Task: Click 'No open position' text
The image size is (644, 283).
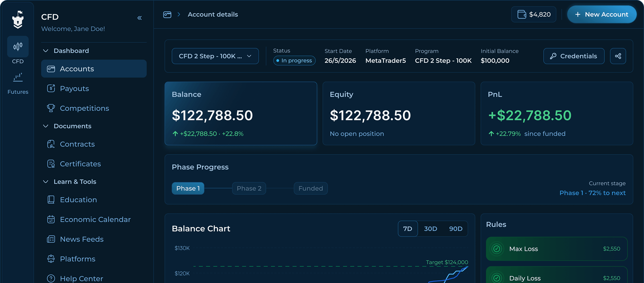Action: click(357, 134)
